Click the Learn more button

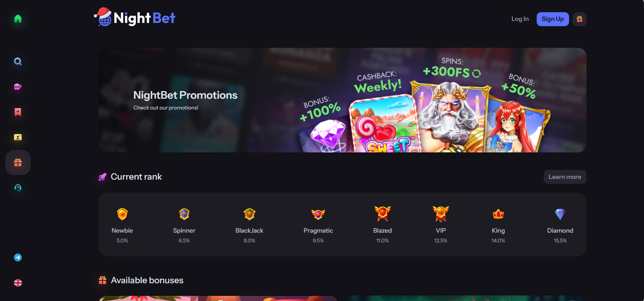coord(565,177)
